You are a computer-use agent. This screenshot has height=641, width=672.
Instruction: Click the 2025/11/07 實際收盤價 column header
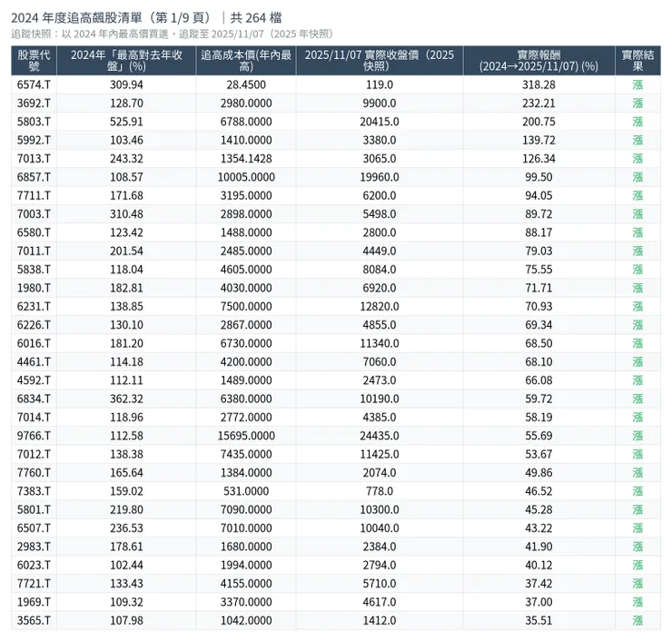coord(380,61)
